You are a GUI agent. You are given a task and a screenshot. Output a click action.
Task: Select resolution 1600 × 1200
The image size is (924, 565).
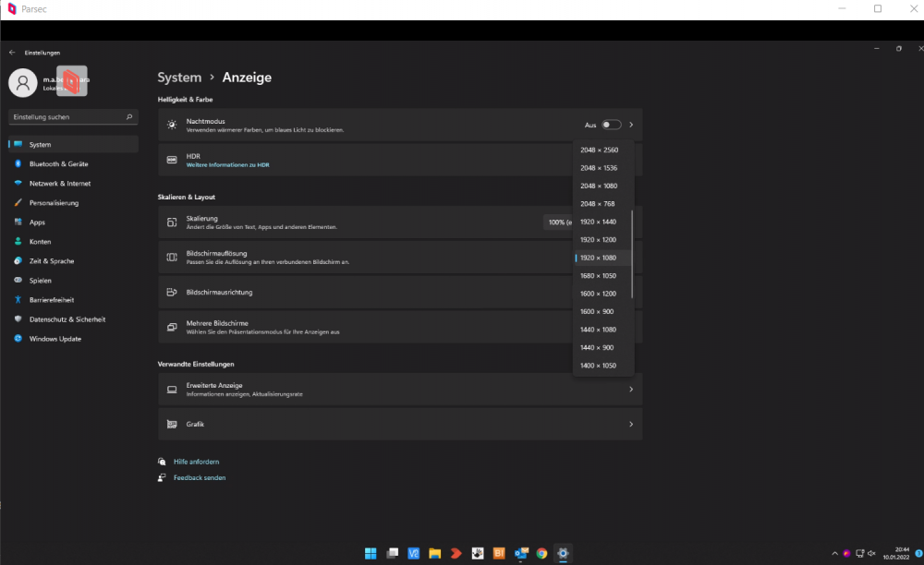pos(602,294)
